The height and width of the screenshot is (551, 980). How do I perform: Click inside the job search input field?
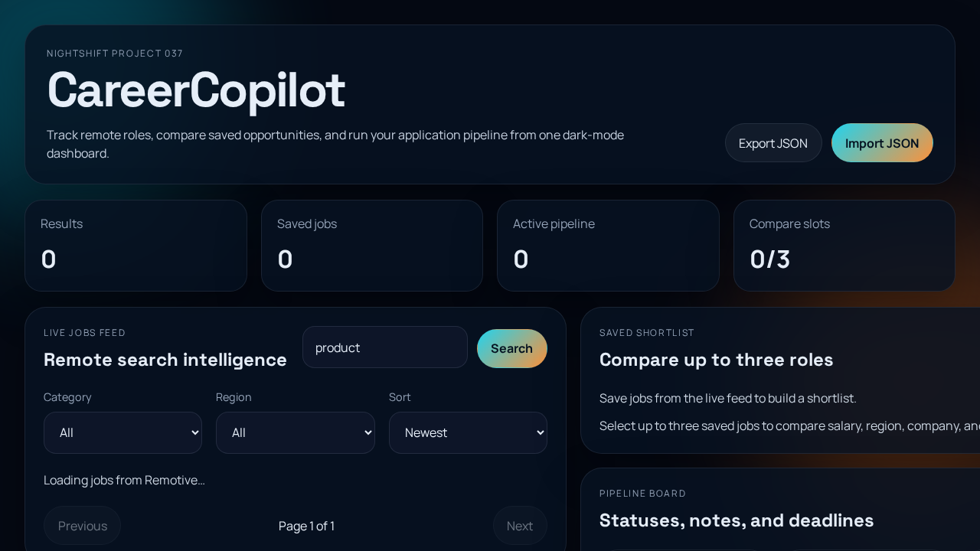384,347
